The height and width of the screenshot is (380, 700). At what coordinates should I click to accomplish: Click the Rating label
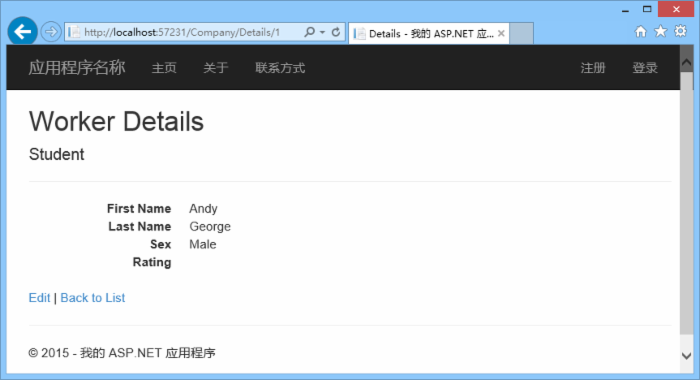[152, 262]
